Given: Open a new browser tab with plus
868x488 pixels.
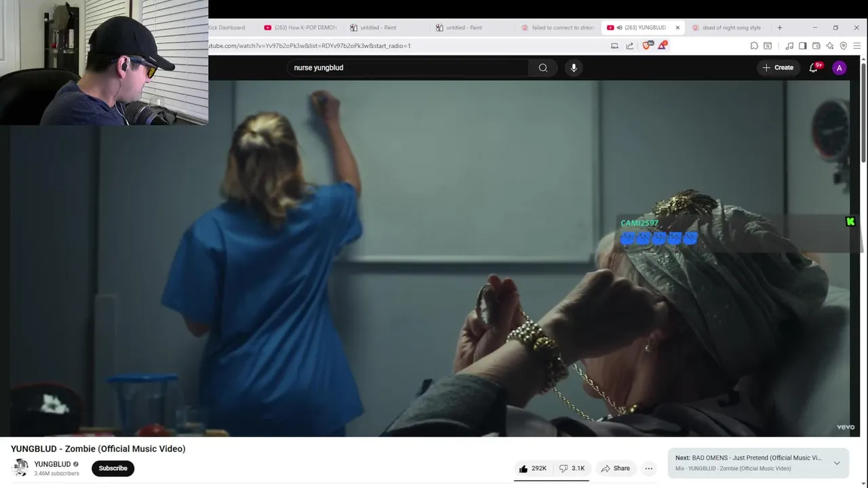Looking at the screenshot, I should click(x=779, y=28).
